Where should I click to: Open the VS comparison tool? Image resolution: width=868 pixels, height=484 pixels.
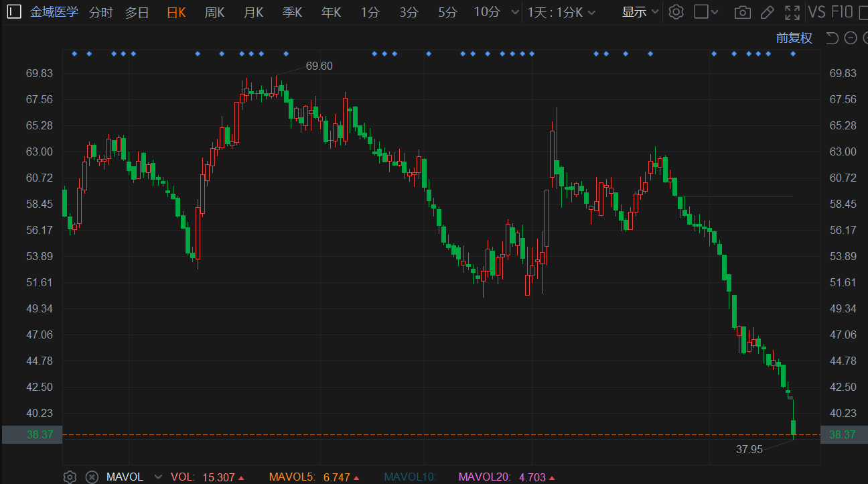(x=816, y=12)
